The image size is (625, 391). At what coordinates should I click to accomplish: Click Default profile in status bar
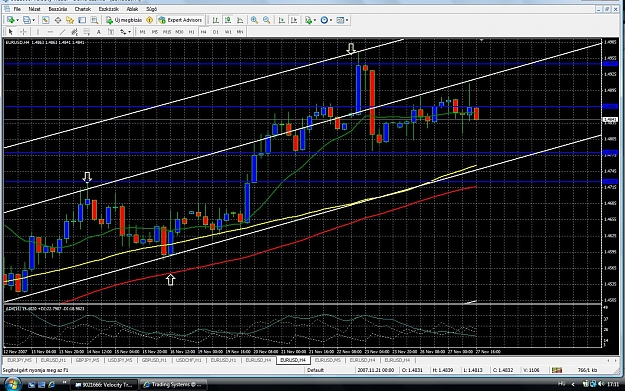click(315, 370)
